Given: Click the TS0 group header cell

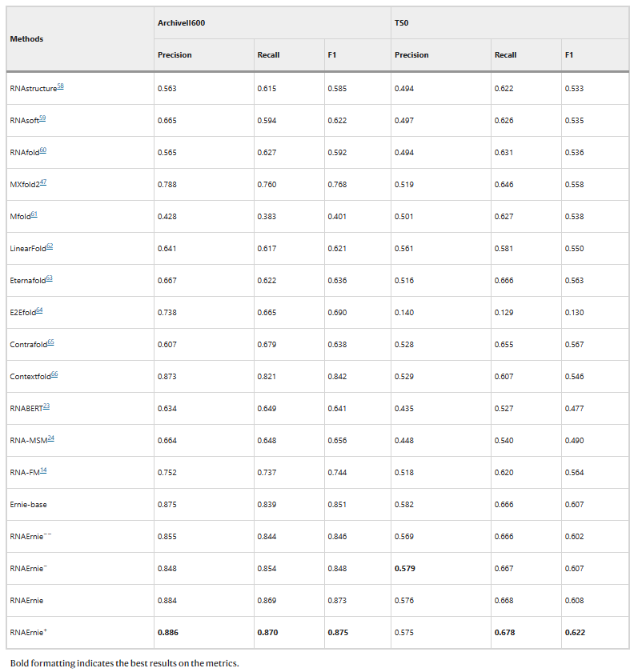Looking at the screenshot, I should click(x=401, y=23).
